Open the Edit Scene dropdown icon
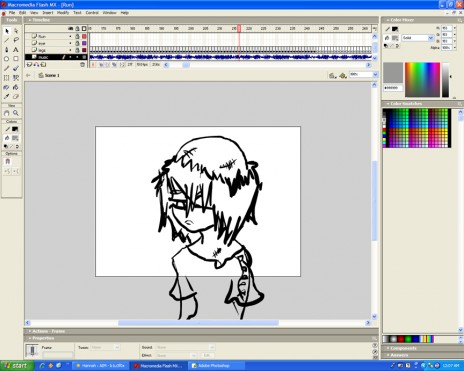 pos(332,76)
